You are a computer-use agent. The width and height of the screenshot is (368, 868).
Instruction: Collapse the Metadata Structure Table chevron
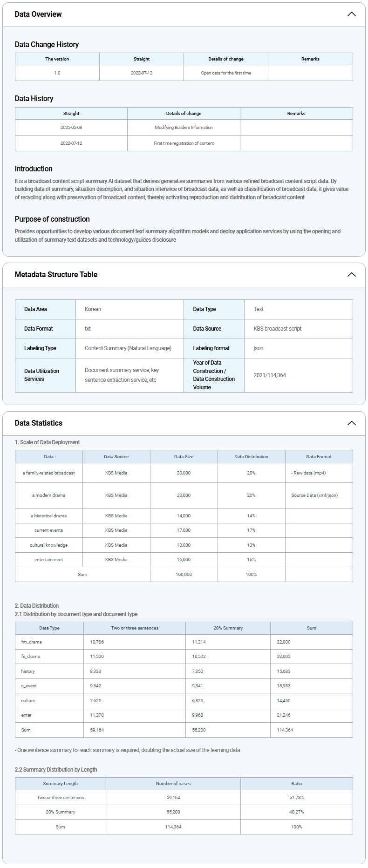pos(351,274)
